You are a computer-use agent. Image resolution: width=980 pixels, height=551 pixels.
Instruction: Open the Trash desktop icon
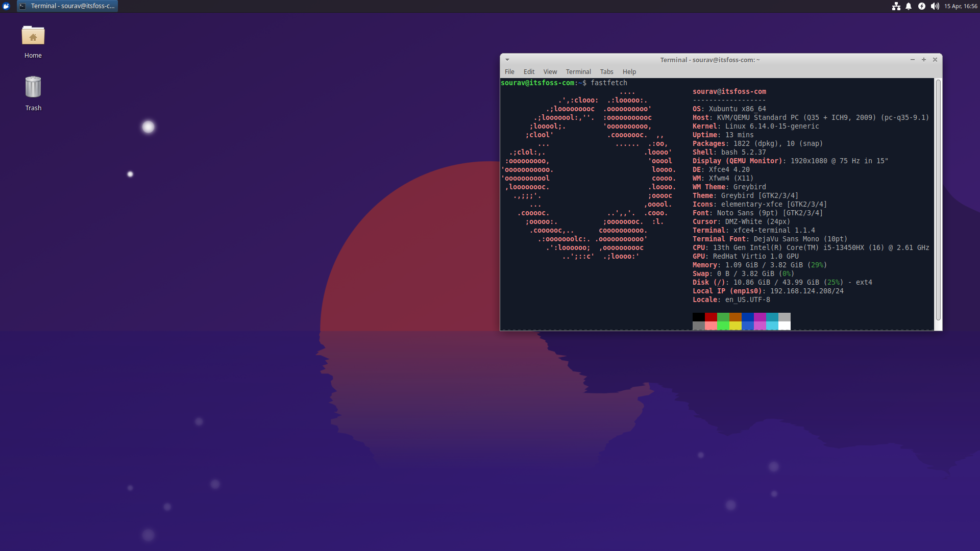coord(33,87)
